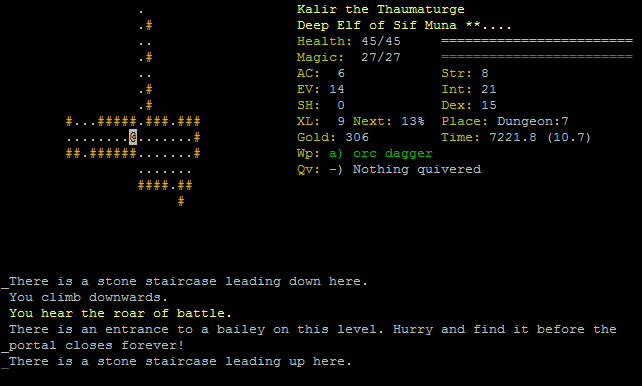Image resolution: width=642 pixels, height=386 pixels.
Task: Click the player @ character on the map
Action: 133,137
